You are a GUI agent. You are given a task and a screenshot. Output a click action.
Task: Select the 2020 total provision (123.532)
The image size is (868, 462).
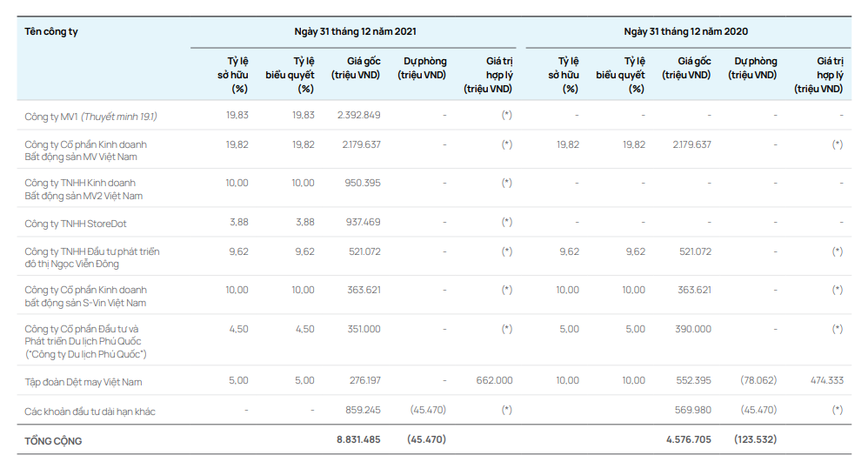point(755,439)
